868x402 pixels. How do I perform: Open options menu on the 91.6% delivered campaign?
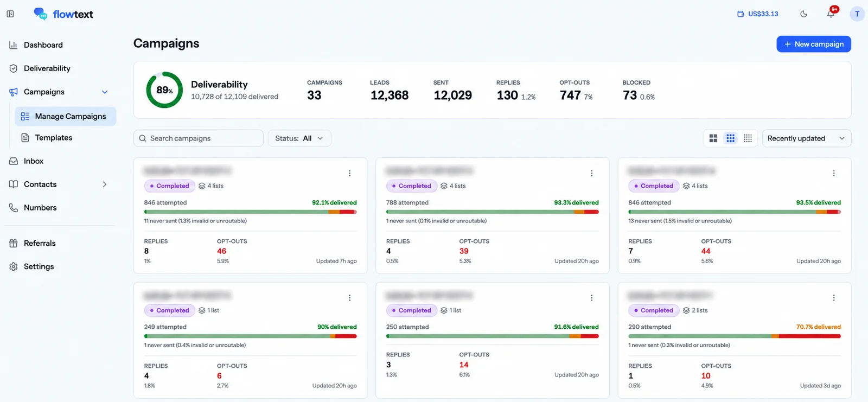592,298
